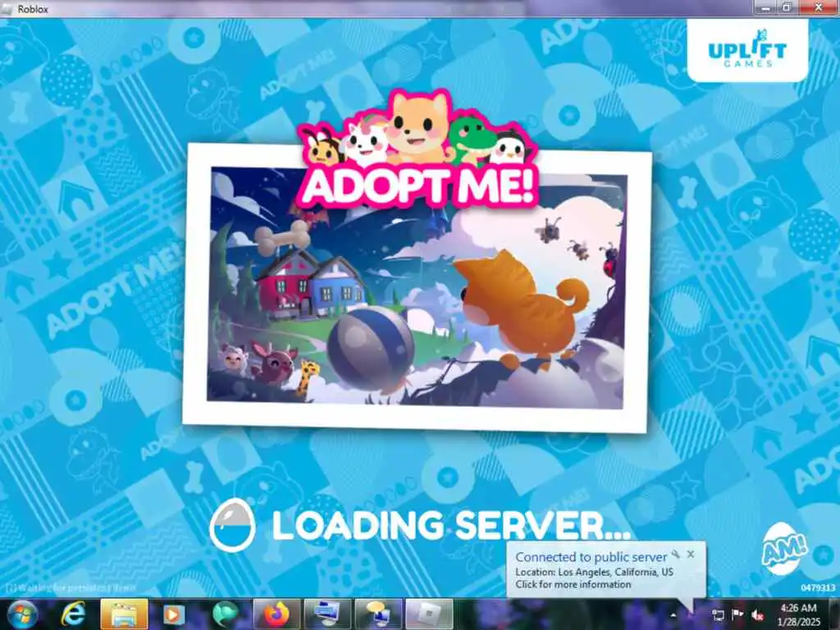Click 'Click for more information' text
Screen dimensions: 840x630
point(573,584)
